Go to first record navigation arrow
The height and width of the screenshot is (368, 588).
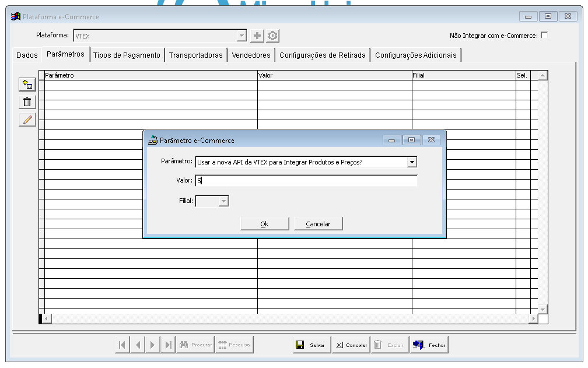click(x=123, y=345)
